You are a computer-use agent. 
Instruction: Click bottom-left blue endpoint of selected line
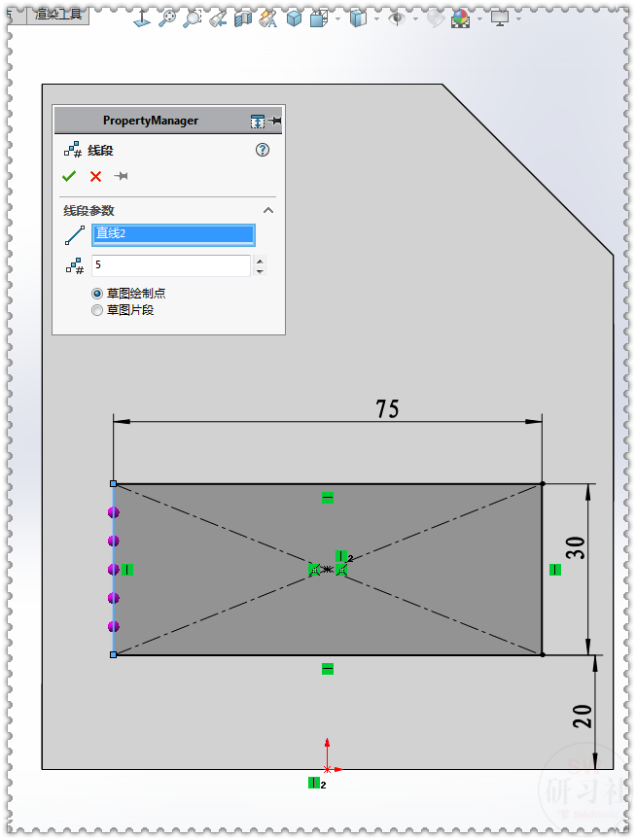113,654
